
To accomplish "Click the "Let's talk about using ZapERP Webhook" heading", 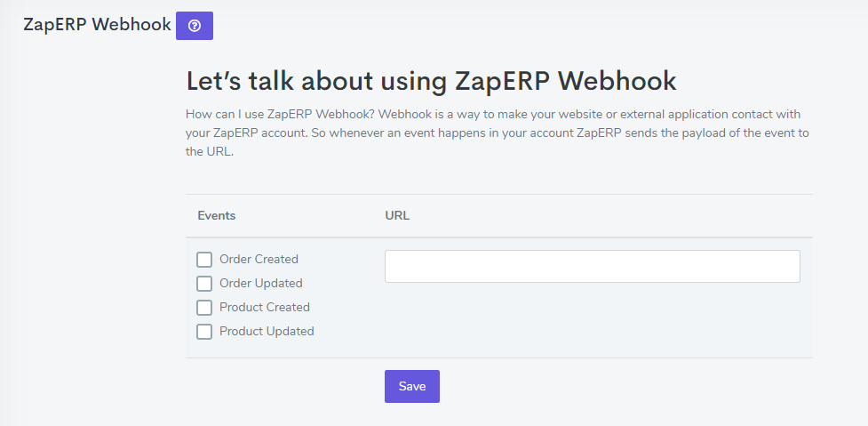I will tap(431, 81).
